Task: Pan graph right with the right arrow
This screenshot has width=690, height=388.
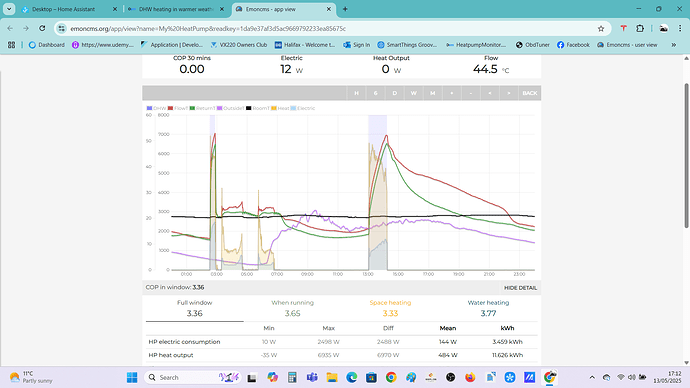Action: 509,93
